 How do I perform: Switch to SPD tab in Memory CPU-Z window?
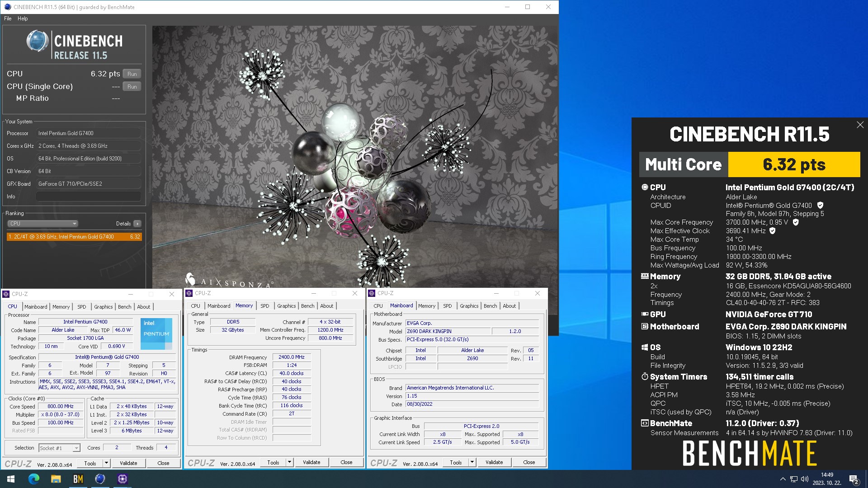(265, 306)
